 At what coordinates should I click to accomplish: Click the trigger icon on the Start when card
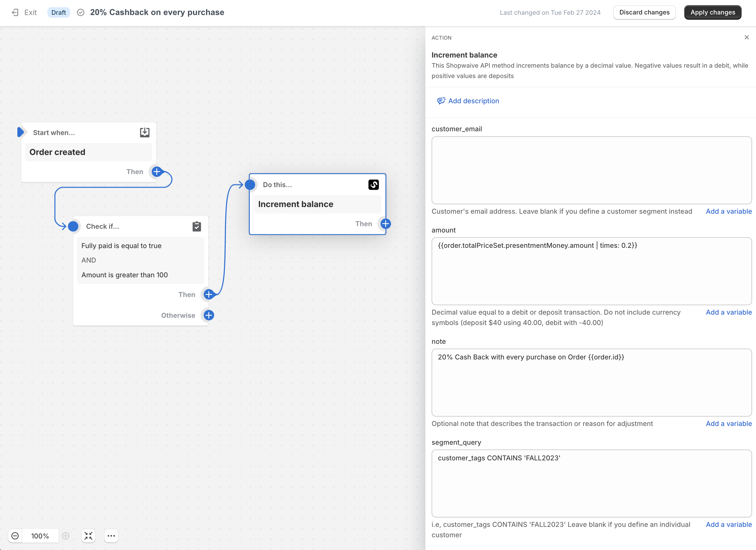tap(145, 132)
